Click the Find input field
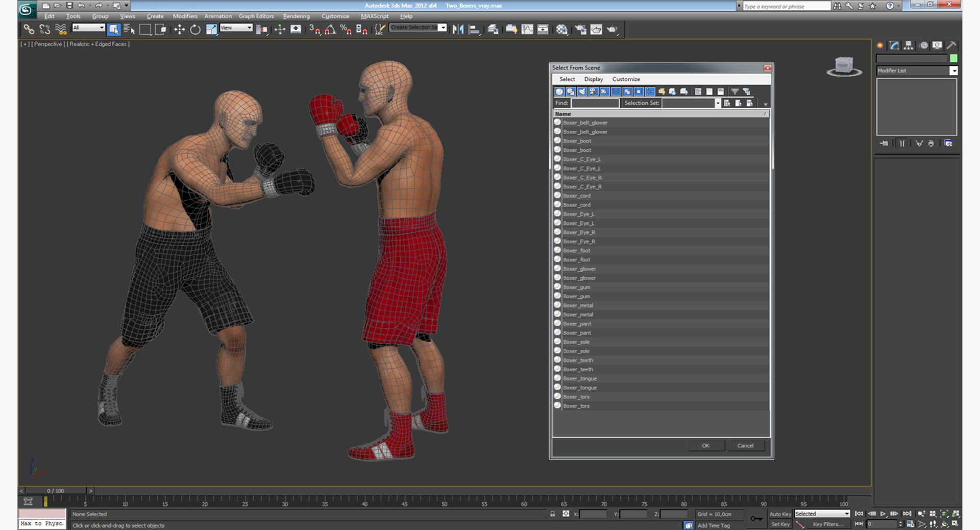 [x=595, y=103]
